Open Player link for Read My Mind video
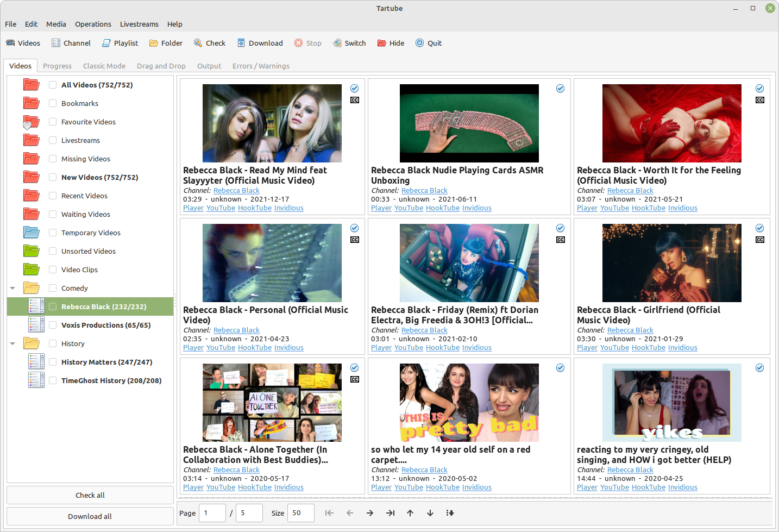The width and height of the screenshot is (779, 532). click(x=193, y=208)
